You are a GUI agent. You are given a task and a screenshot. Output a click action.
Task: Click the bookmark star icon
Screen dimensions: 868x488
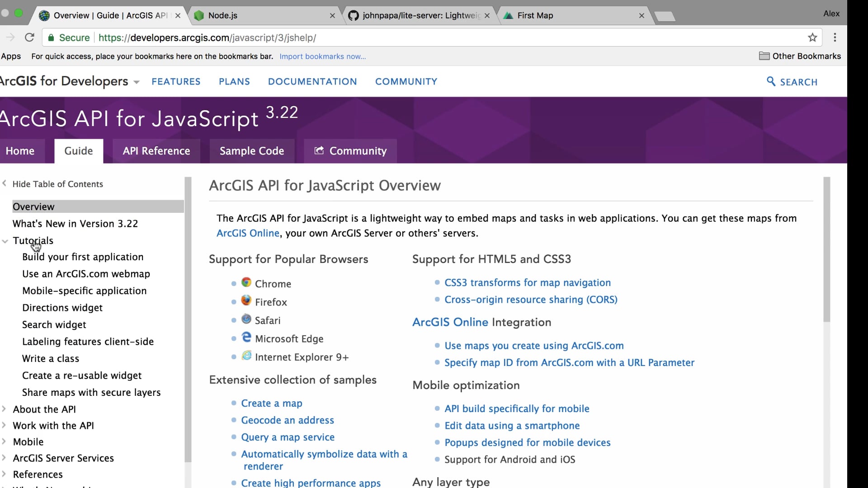click(x=812, y=38)
